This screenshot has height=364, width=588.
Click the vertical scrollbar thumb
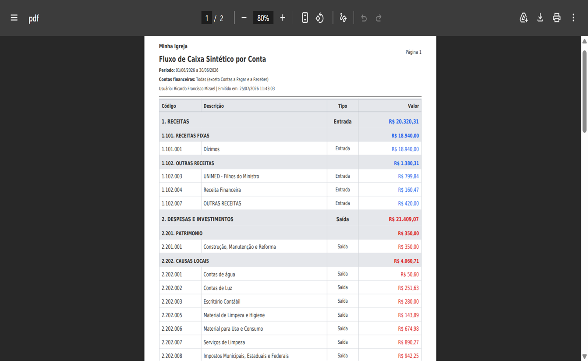click(x=584, y=91)
